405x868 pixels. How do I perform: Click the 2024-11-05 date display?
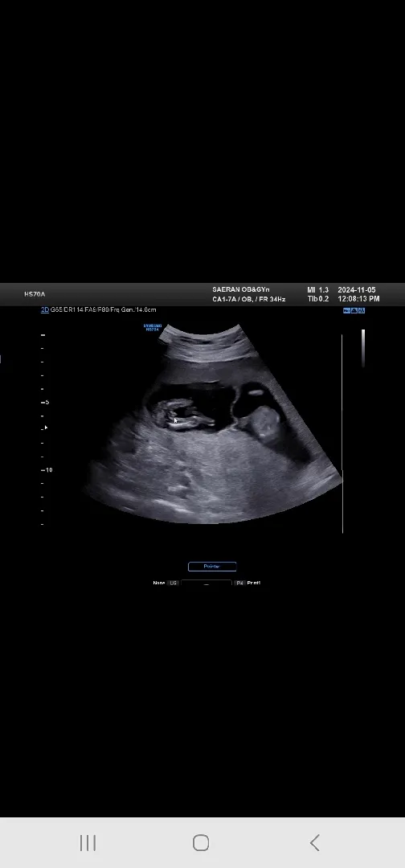coord(357,290)
